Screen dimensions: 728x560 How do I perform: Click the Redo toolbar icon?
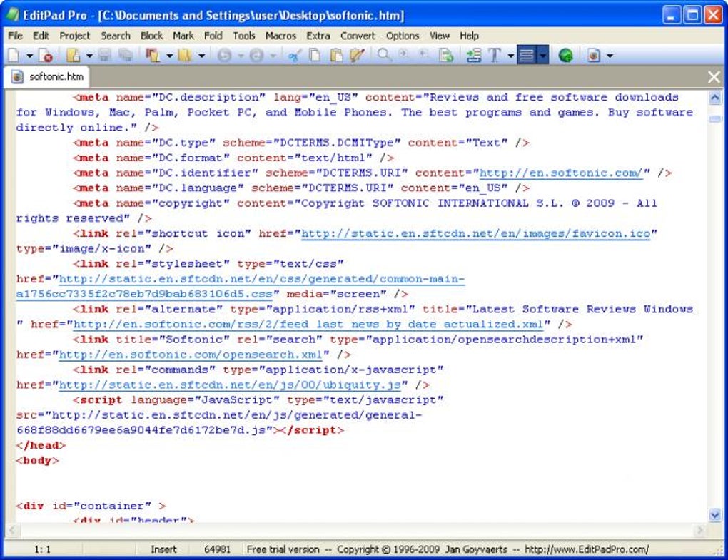(257, 55)
